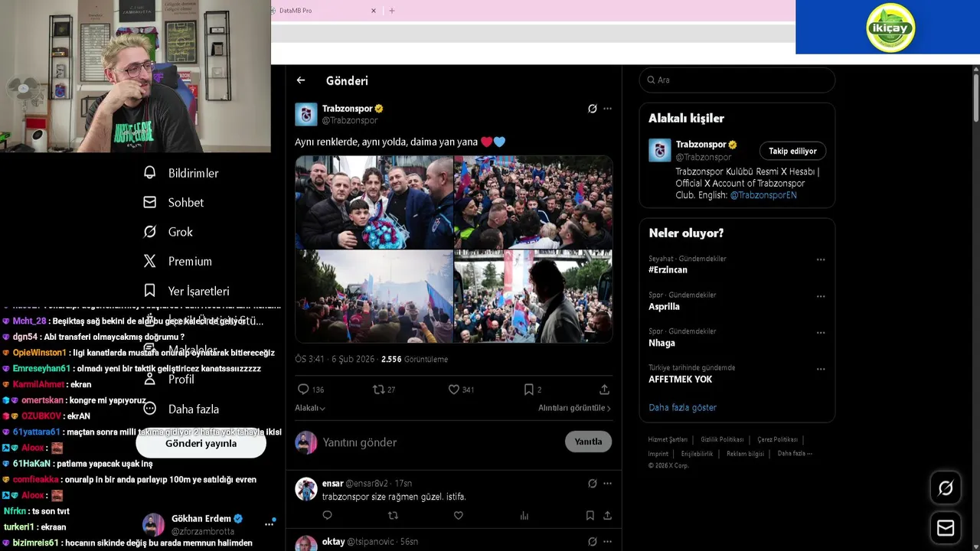Click the Gönderi yayınla button

201,444
